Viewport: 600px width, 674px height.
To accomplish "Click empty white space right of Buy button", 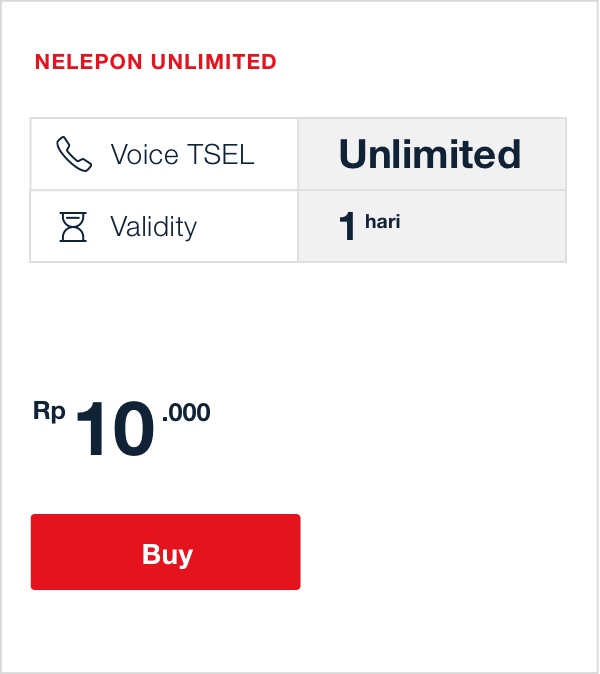I will click(450, 552).
